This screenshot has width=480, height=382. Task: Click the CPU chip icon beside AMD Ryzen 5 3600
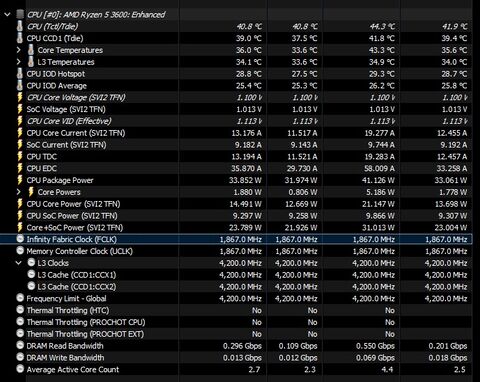coord(20,14)
